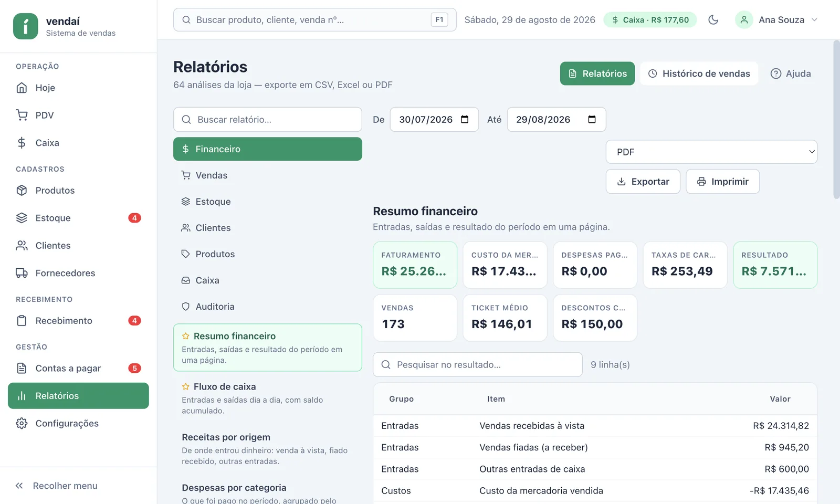Select the Caixa report category
840x504 pixels.
pos(268,280)
